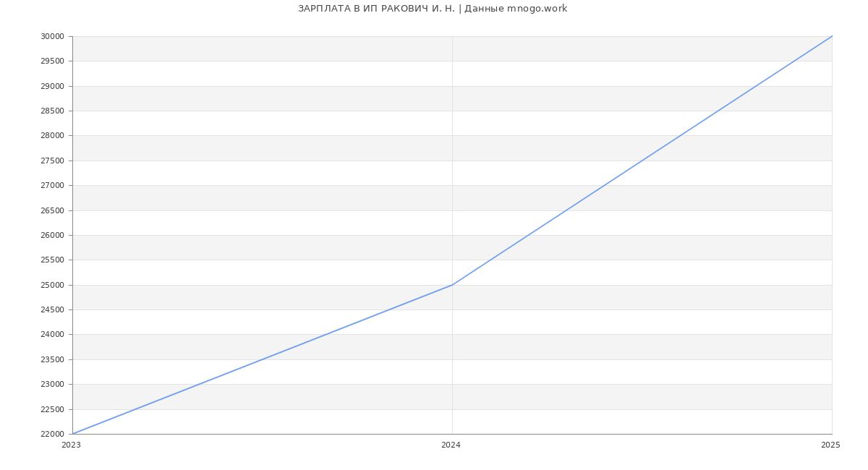Click the 23500 y-axis label

coord(52,360)
